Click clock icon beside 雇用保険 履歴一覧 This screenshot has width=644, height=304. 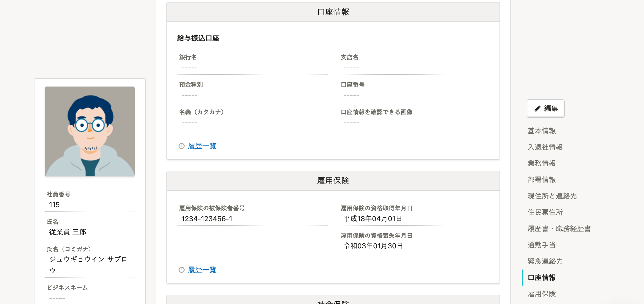[182, 270]
